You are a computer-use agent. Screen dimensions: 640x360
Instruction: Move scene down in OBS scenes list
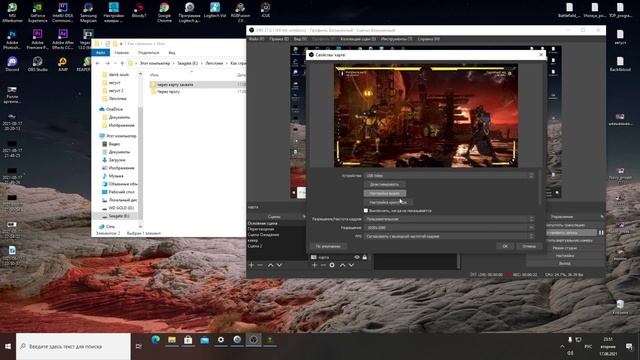tap(280, 265)
